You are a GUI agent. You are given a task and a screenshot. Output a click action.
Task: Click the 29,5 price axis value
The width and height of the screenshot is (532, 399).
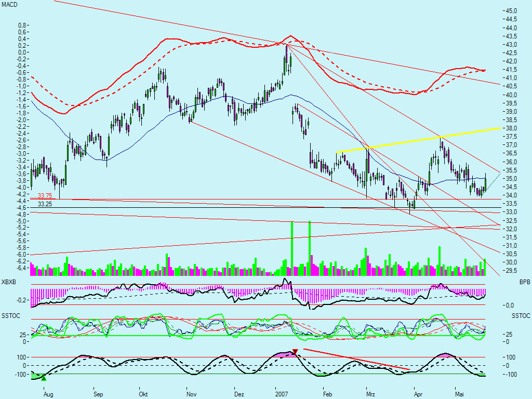(x=511, y=270)
